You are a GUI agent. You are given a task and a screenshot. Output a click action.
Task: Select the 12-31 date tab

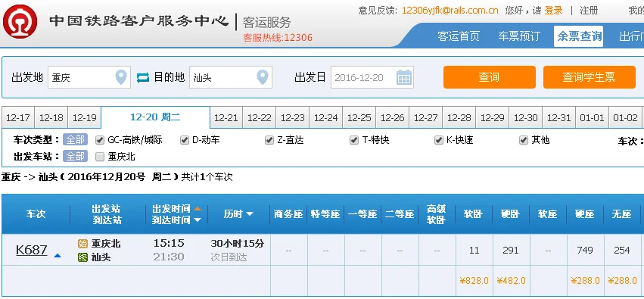559,118
